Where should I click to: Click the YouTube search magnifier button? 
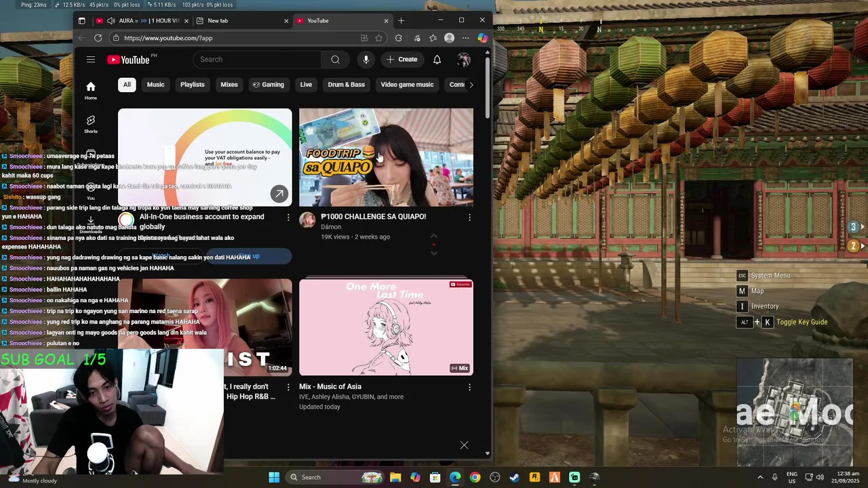(x=335, y=60)
